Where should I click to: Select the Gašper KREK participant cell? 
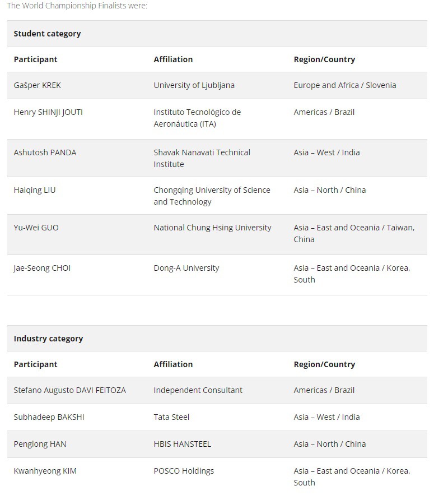tap(38, 85)
